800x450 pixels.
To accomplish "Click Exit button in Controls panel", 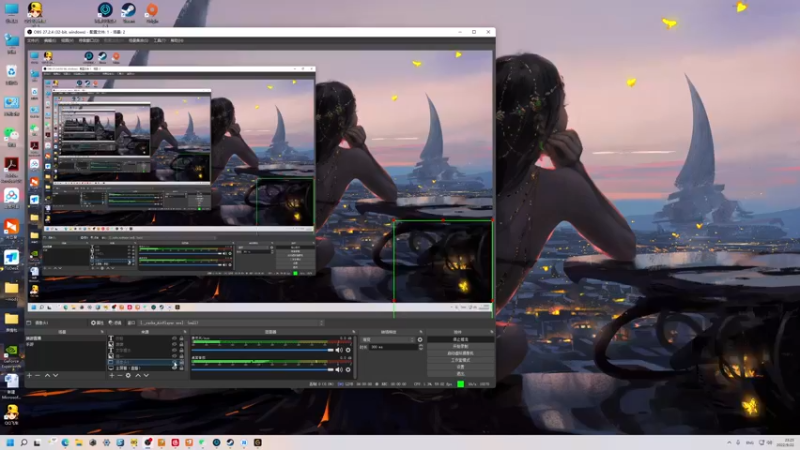I will (x=461, y=373).
